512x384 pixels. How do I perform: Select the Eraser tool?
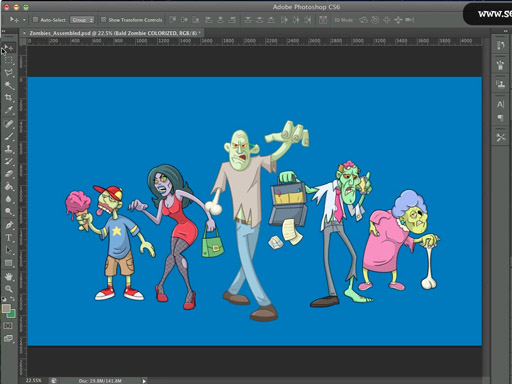tap(9, 174)
